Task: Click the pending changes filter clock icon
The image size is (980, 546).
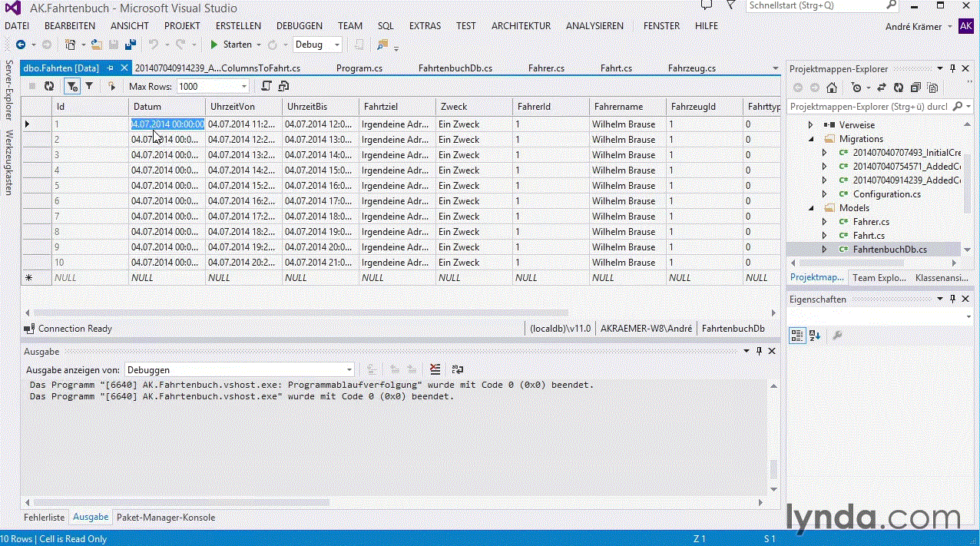Action: pos(856,88)
